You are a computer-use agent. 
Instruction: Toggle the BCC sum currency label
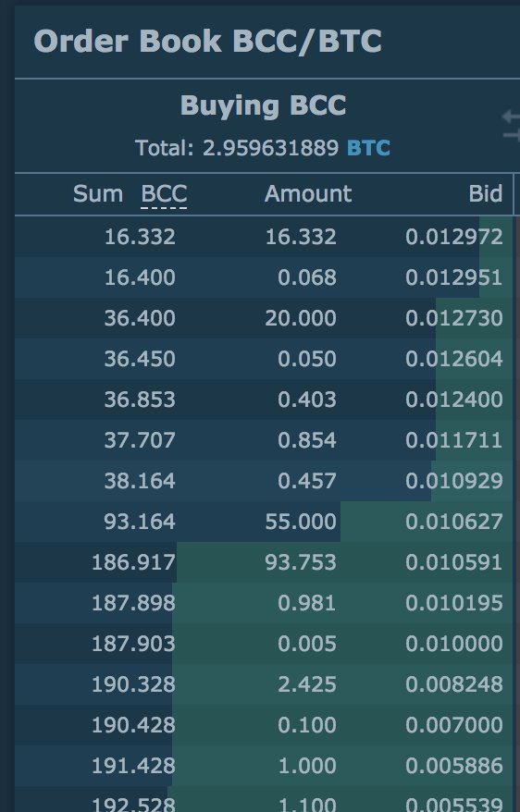pyautogui.click(x=164, y=194)
